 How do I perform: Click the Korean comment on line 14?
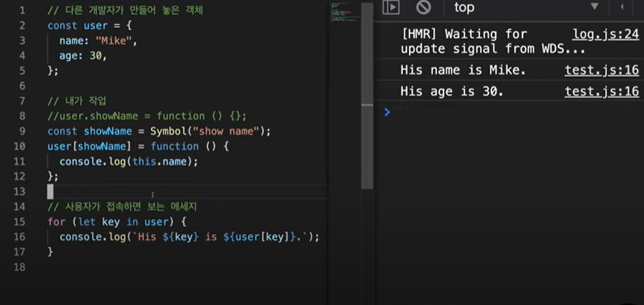click(x=122, y=207)
